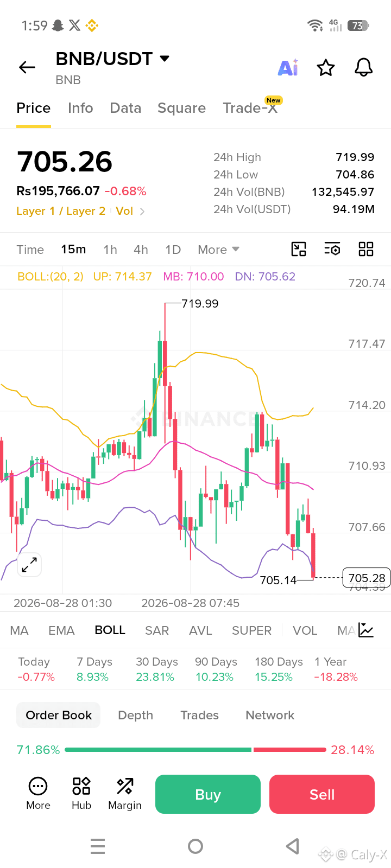Tap the 24h Vol(USDT) 94.19M value

point(354,209)
